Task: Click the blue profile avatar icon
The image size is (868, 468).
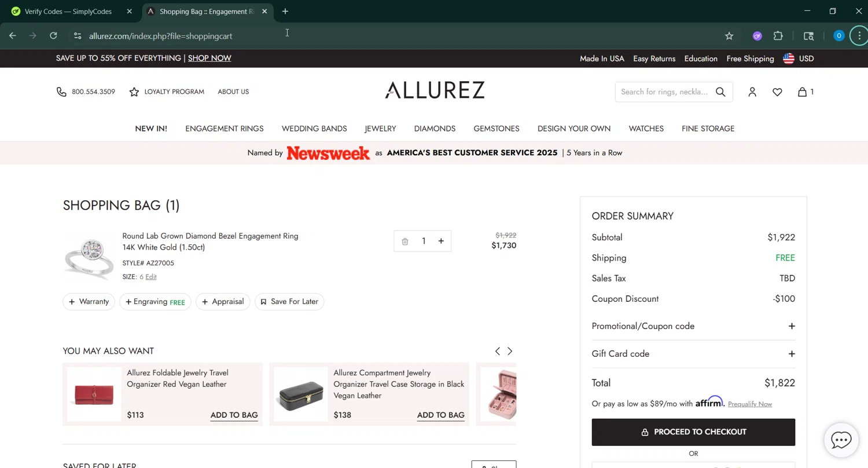Action: point(838,36)
